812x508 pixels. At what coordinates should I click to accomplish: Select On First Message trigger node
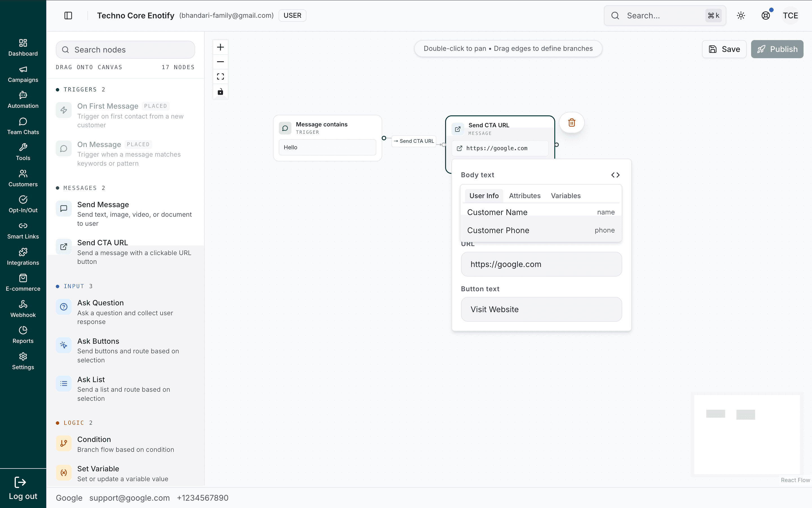coord(125,115)
